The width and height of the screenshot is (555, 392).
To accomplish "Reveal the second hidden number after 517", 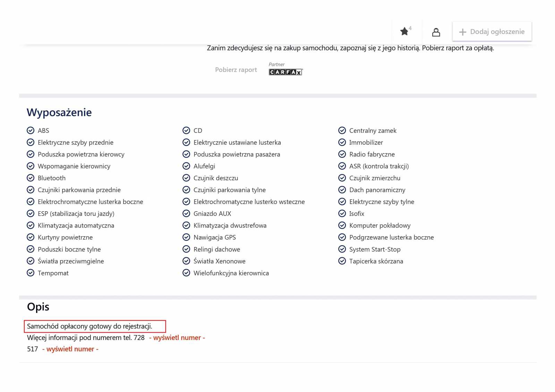I will coord(70,349).
